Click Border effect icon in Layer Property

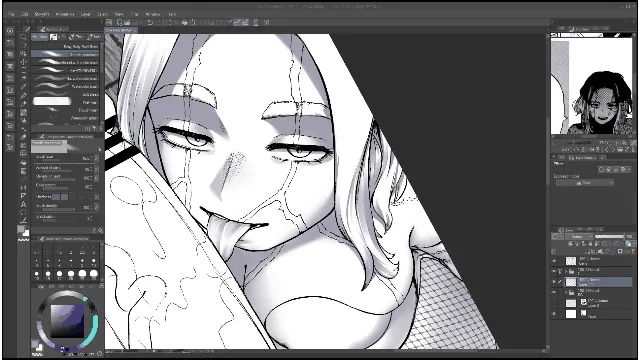pyautogui.click(x=602, y=169)
